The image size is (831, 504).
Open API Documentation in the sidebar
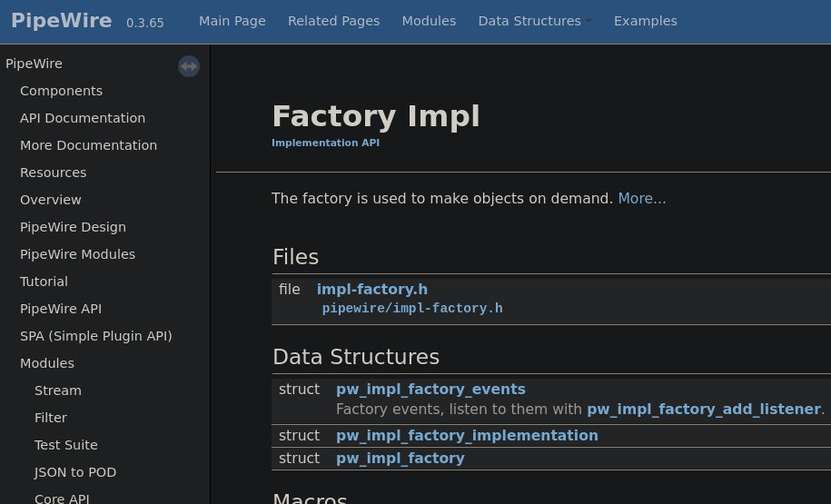click(x=83, y=118)
